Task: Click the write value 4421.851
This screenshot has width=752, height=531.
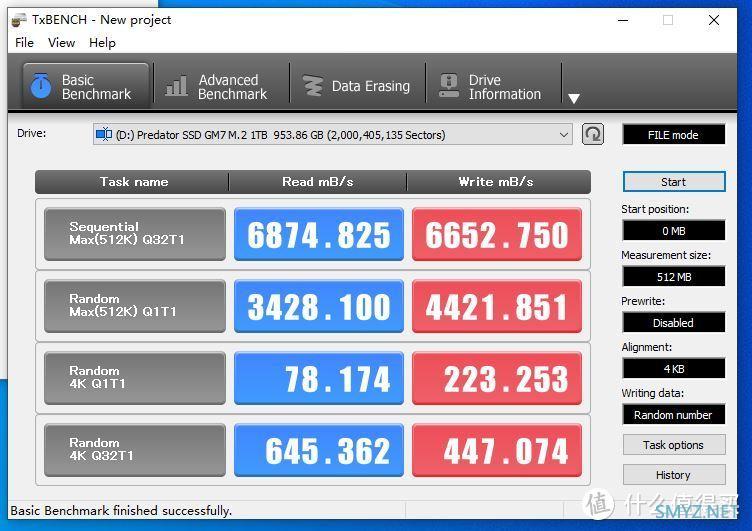Action: pos(497,306)
